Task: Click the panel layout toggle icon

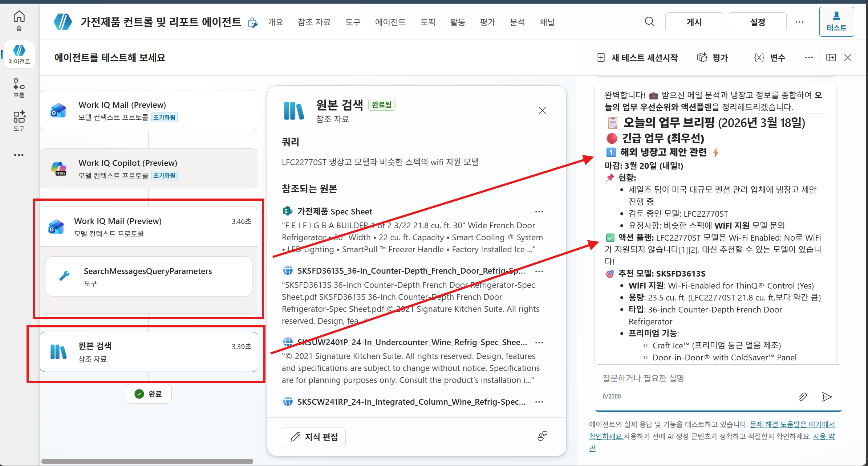Action: (x=831, y=58)
